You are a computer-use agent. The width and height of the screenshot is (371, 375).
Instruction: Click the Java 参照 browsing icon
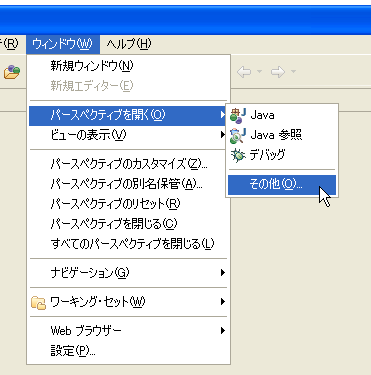tap(238, 135)
